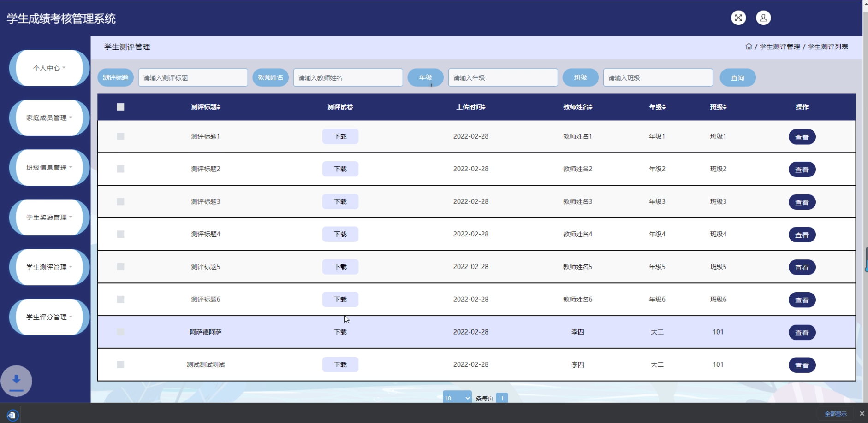Sort table by 班级 column

(x=718, y=107)
